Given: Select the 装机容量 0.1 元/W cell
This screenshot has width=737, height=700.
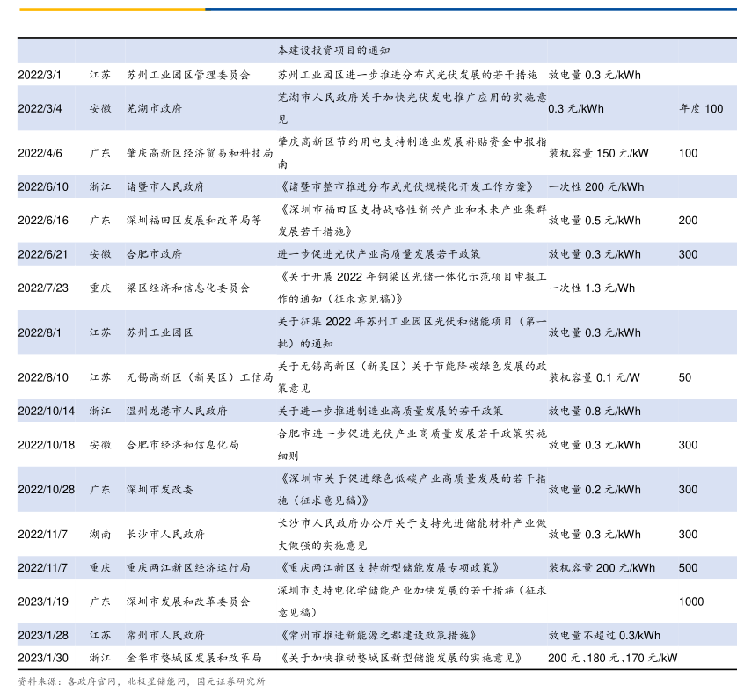Looking at the screenshot, I should coord(595,377).
